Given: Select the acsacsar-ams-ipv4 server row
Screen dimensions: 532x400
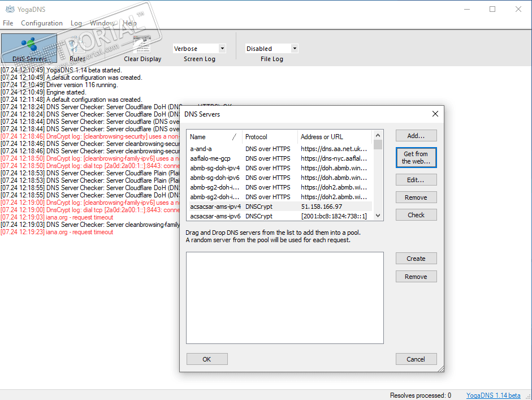Looking at the screenshot, I should coord(280,207).
